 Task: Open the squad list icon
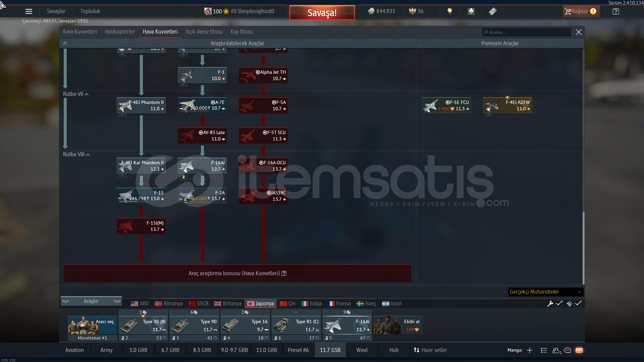544,350
